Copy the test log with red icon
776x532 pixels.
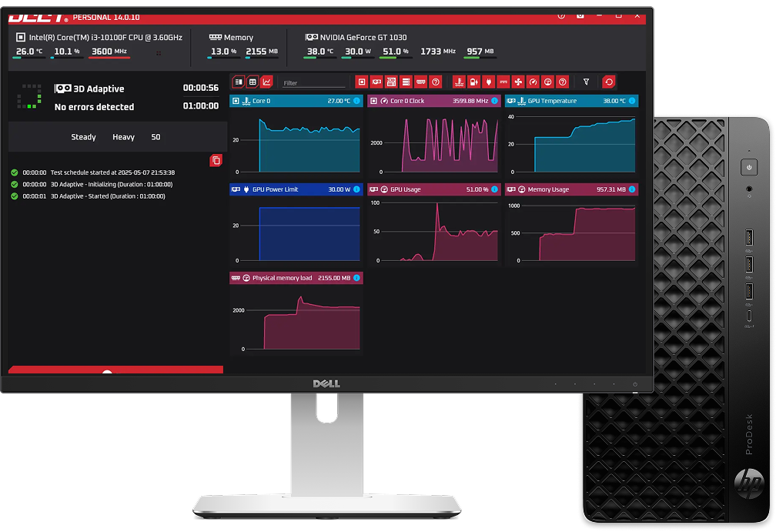coord(216,160)
